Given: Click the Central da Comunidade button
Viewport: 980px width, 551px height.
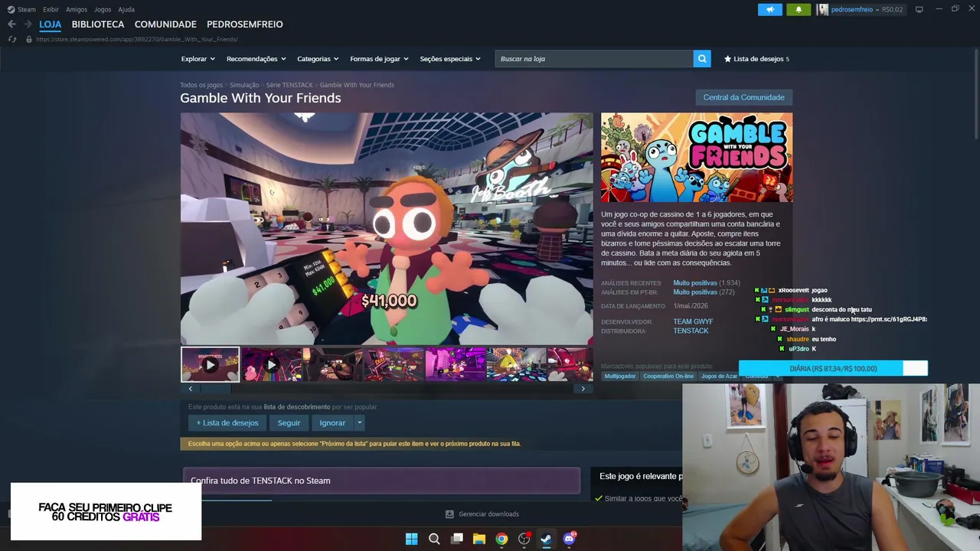Looking at the screenshot, I should 744,97.
